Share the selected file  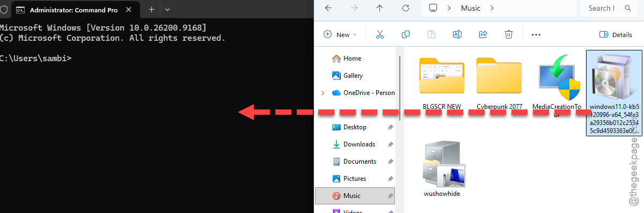[483, 34]
